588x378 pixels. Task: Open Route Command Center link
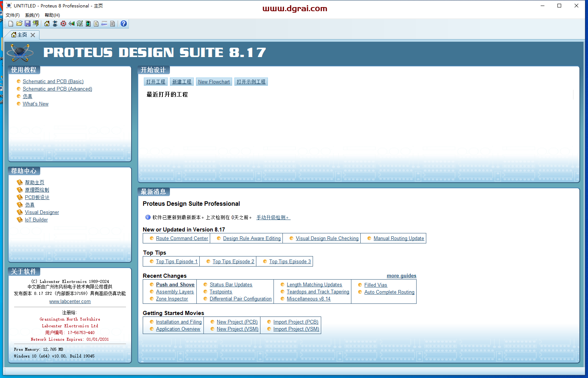pos(182,239)
